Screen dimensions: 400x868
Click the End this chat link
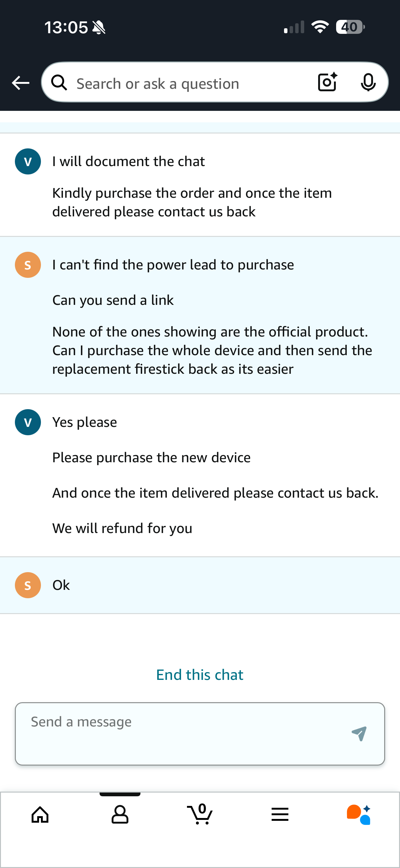pos(200,675)
